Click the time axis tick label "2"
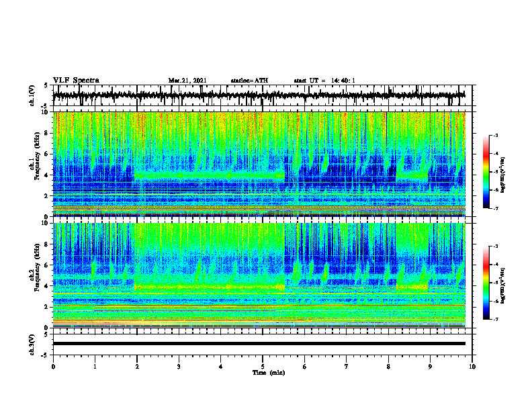532x411 pixels. pyautogui.click(x=137, y=367)
